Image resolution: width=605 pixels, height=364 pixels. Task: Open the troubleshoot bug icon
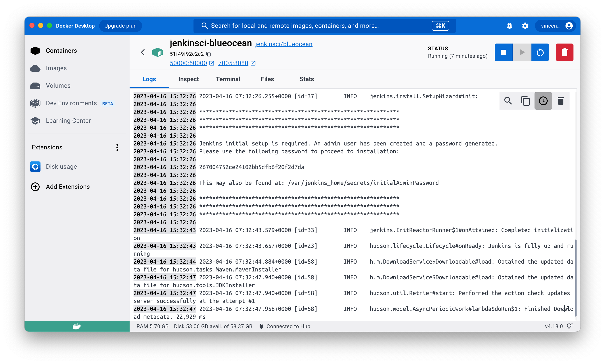(509, 26)
